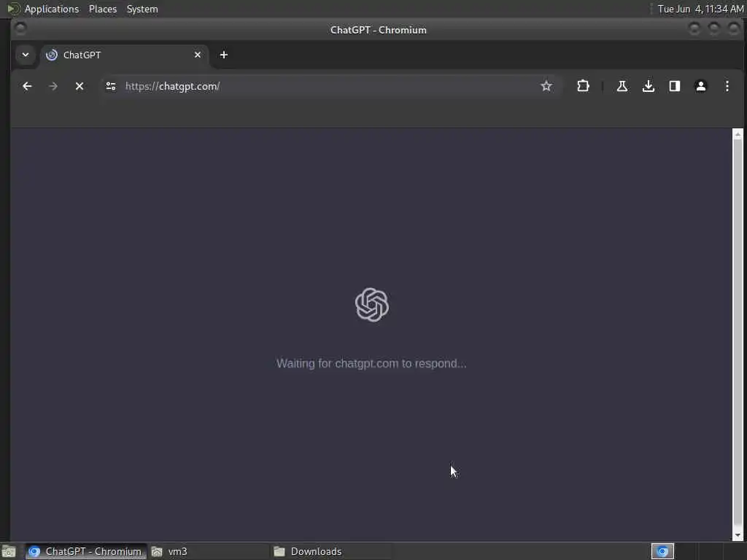
Task: Click the forward navigation arrow
Action: (53, 86)
